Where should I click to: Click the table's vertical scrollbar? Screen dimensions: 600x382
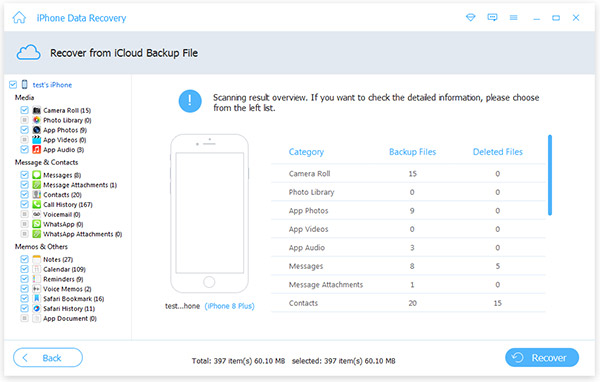click(x=550, y=175)
